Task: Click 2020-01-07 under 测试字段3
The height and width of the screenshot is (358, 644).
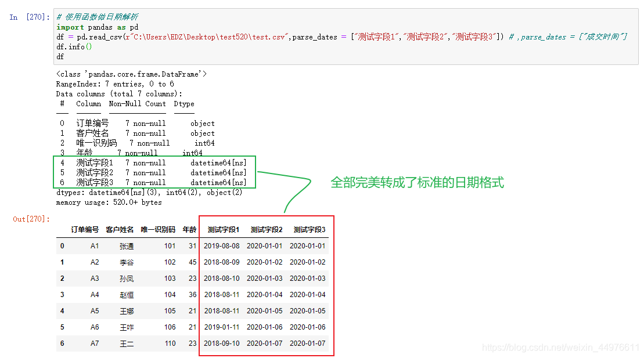Action: pyautogui.click(x=308, y=343)
